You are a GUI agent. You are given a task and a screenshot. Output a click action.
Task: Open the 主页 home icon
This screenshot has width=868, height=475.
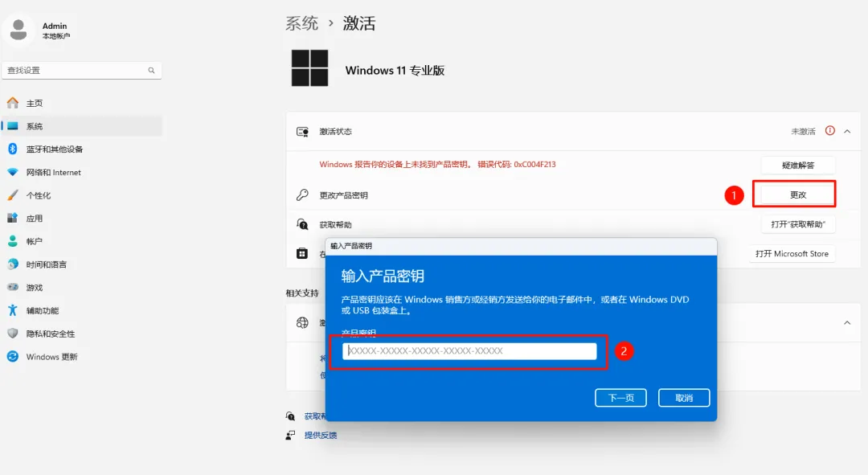[x=13, y=103]
